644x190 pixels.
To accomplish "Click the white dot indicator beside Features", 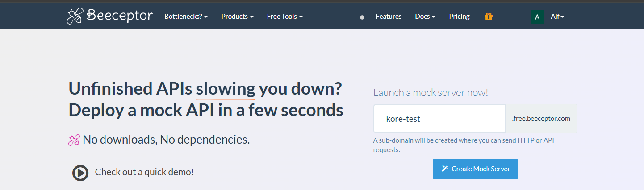I will (x=362, y=17).
